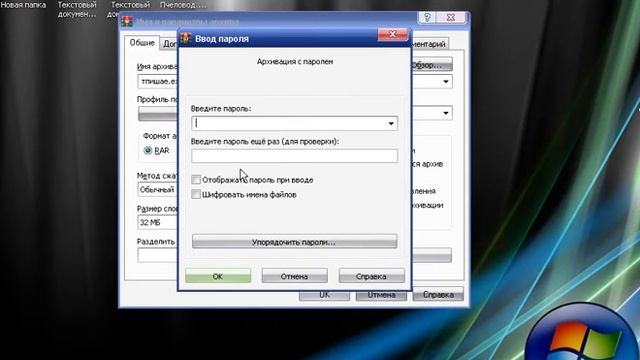The height and width of the screenshot is (360, 640).
Task: Click the Обзор button in archive window
Action: click(x=431, y=65)
